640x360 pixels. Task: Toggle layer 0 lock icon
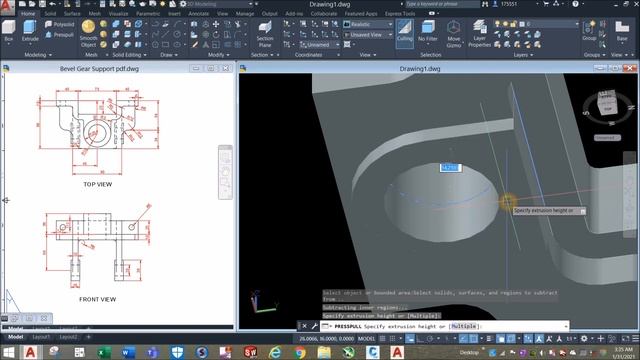pos(513,24)
